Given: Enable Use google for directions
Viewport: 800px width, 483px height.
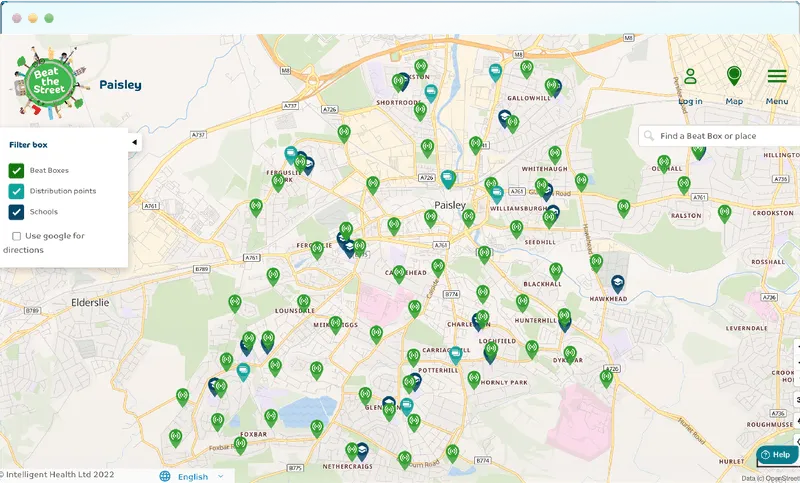Looking at the screenshot, I should [16, 236].
